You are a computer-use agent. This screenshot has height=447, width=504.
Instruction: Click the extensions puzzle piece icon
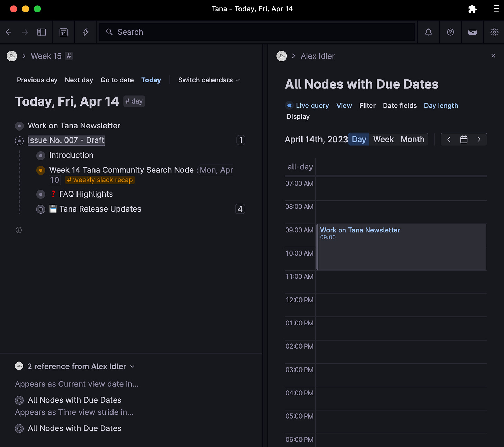click(x=472, y=9)
